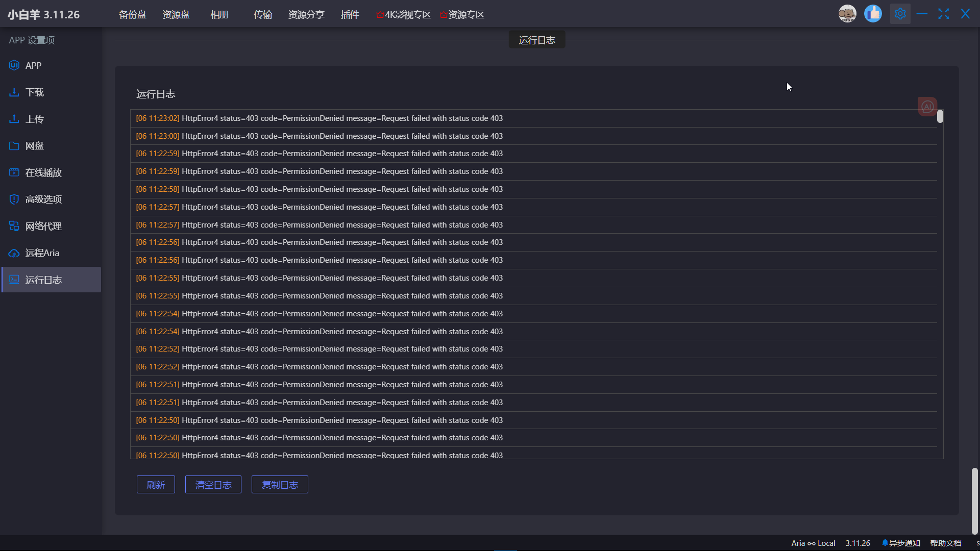Click the 高级选项 shield icon
Screen dimensions: 980x551
13,199
